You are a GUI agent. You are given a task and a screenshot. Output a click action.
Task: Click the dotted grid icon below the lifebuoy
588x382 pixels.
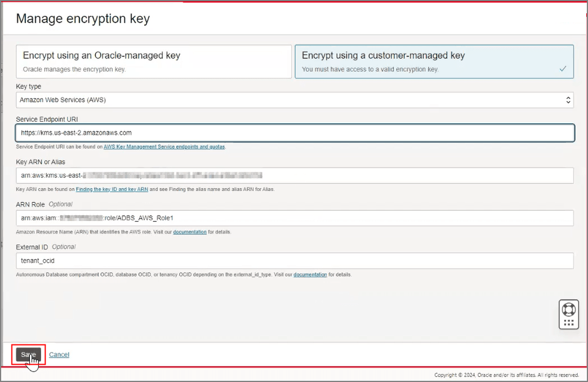[x=568, y=321]
